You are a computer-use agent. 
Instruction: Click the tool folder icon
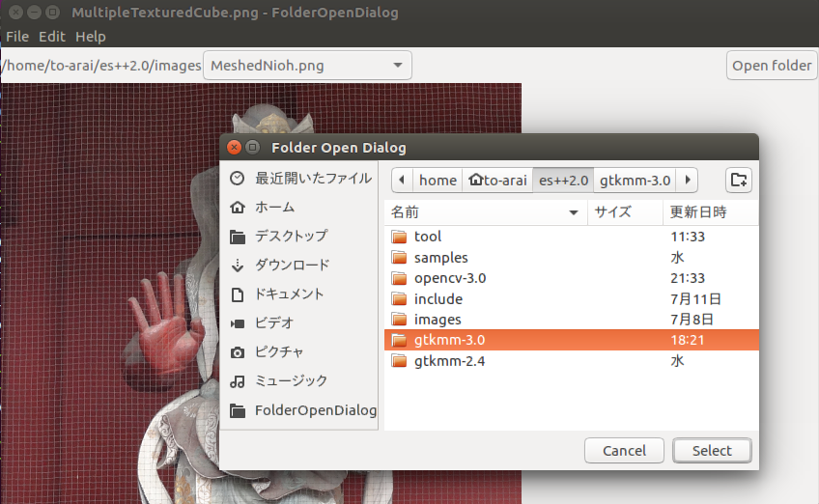click(399, 237)
